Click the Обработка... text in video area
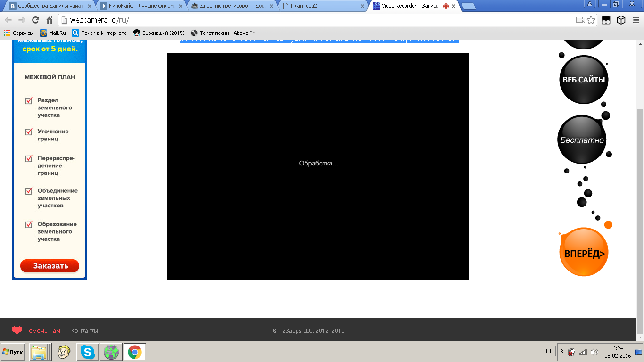 (318, 163)
